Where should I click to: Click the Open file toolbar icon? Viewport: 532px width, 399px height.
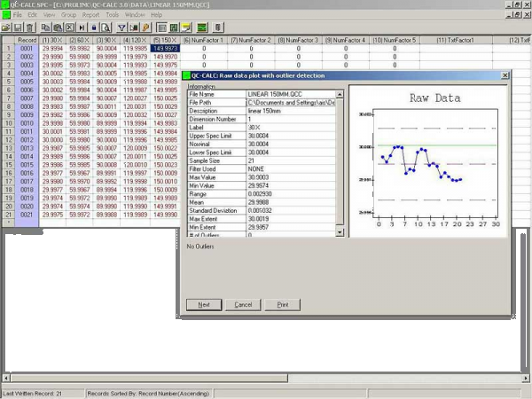tap(6, 28)
